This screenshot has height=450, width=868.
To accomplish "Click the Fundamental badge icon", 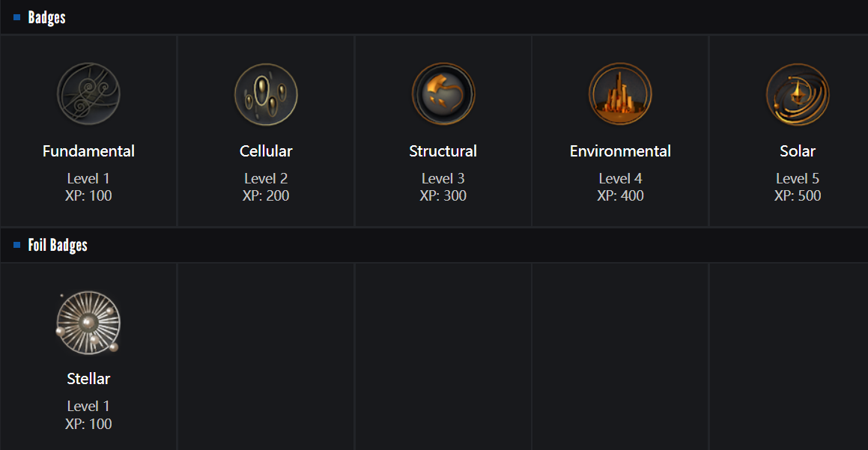I will (88, 94).
